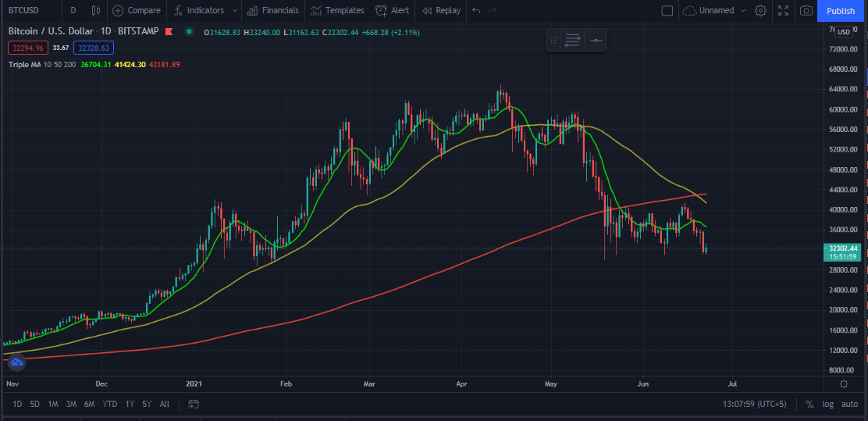Open the Financials menu
This screenshot has height=421, width=868.
273,10
